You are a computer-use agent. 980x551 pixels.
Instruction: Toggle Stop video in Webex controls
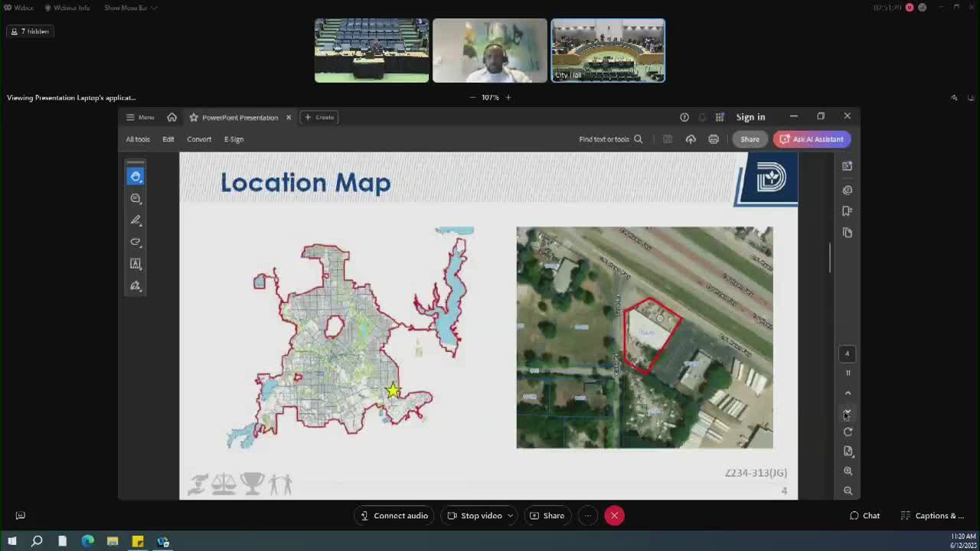pos(475,516)
